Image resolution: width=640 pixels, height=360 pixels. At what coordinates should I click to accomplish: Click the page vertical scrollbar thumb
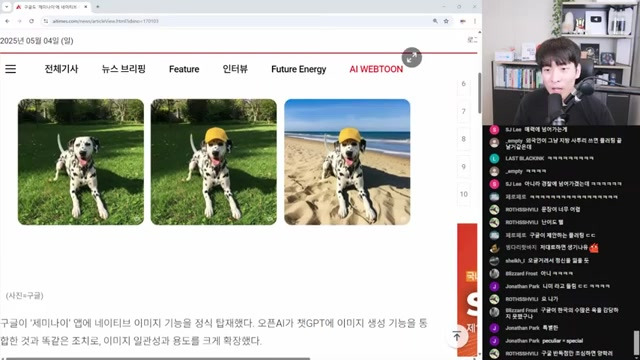(479, 93)
